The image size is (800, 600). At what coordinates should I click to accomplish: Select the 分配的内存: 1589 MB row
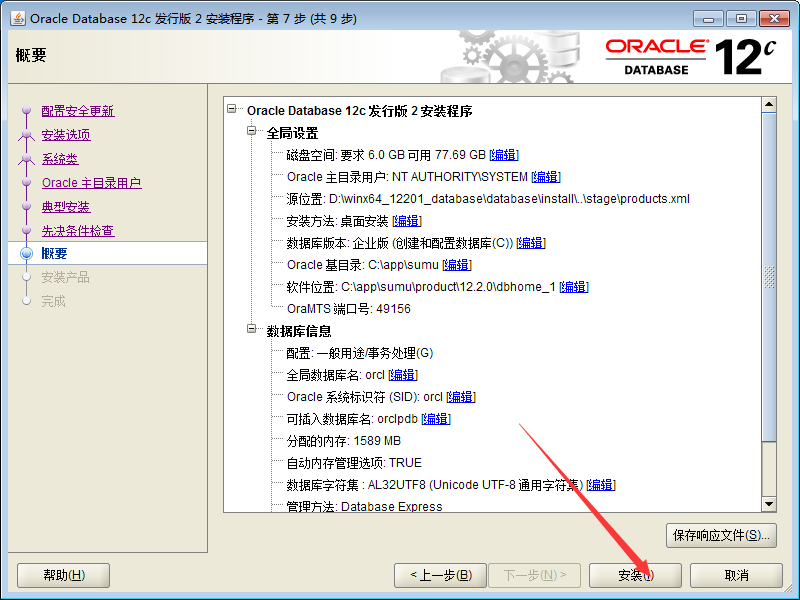343,441
